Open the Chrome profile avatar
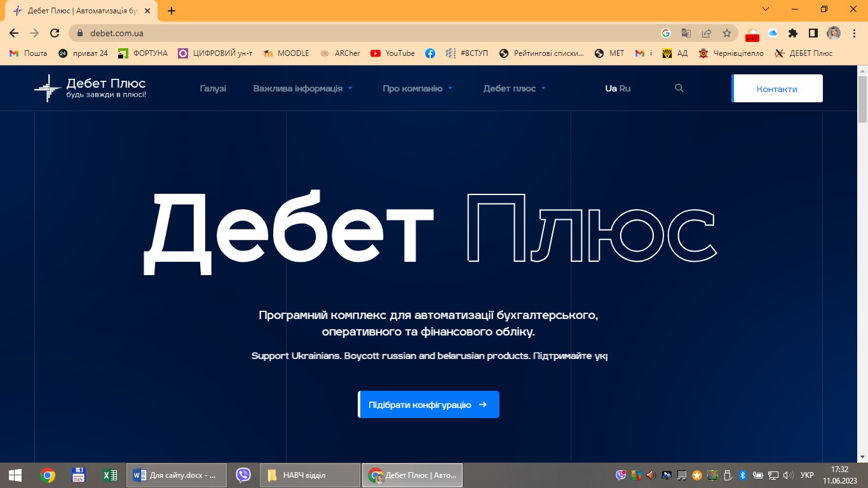 [833, 33]
